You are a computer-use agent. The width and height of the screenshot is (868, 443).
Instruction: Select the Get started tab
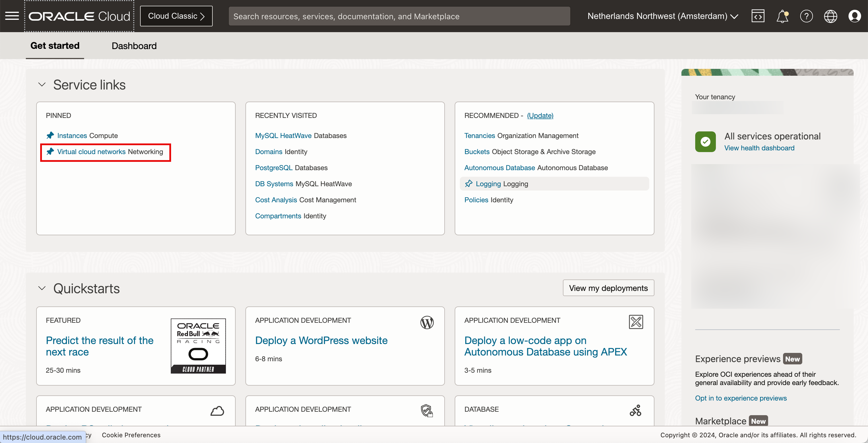point(55,46)
